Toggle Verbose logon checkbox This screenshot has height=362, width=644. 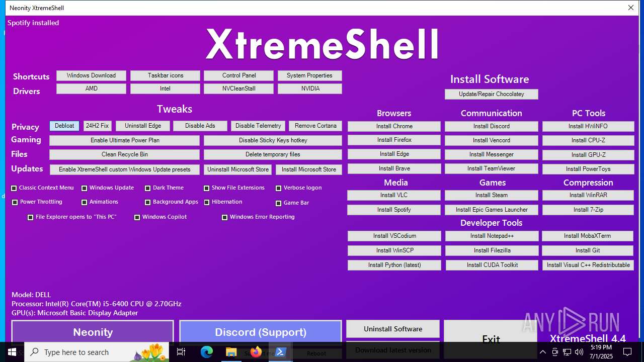(279, 189)
